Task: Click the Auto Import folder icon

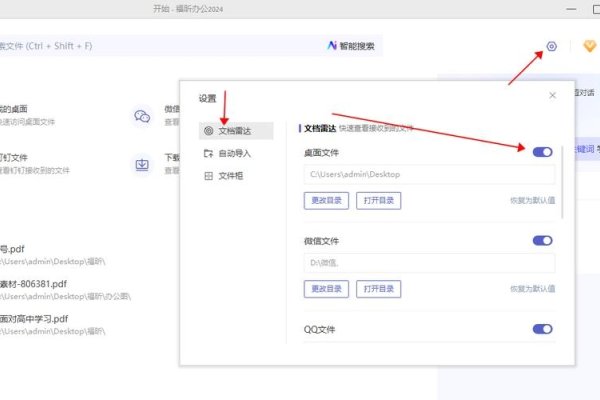Action: coord(209,153)
